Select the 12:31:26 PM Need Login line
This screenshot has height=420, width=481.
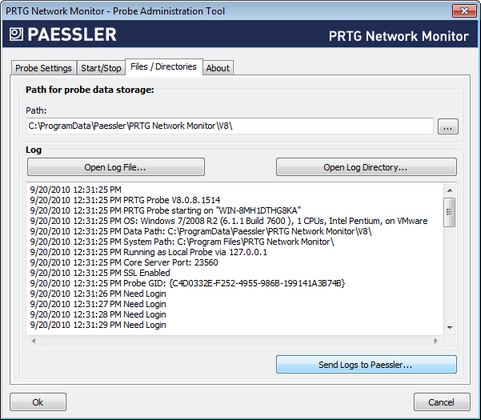98,294
